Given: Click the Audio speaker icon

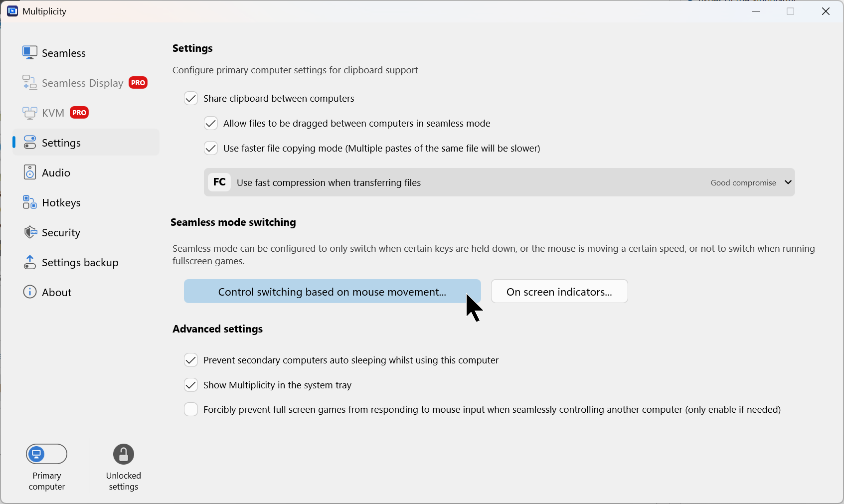Looking at the screenshot, I should (30, 172).
